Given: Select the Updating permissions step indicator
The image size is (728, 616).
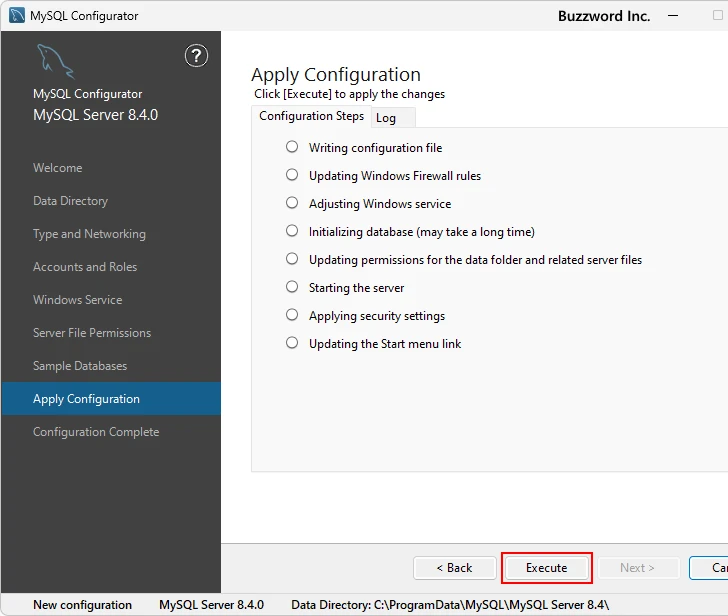Looking at the screenshot, I should pyautogui.click(x=292, y=259).
